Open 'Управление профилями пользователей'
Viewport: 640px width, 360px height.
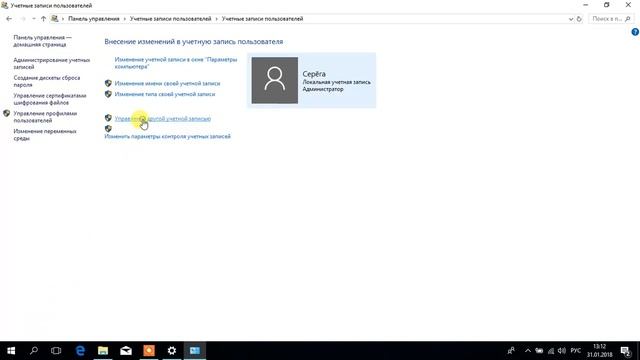coord(45,117)
